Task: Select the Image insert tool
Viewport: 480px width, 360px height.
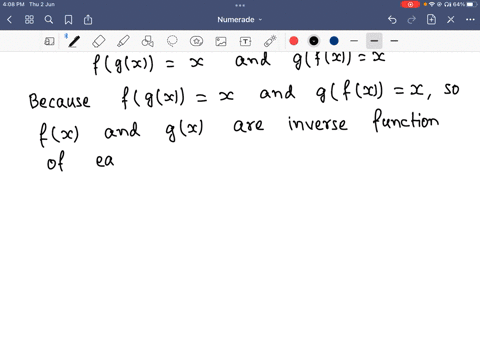Action: 221,41
